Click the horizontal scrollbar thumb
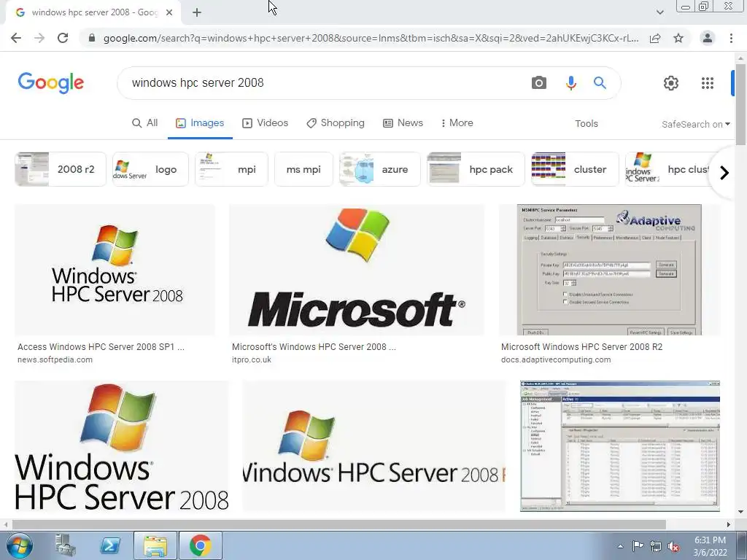The height and width of the screenshot is (560, 747). pyautogui.click(x=338, y=524)
